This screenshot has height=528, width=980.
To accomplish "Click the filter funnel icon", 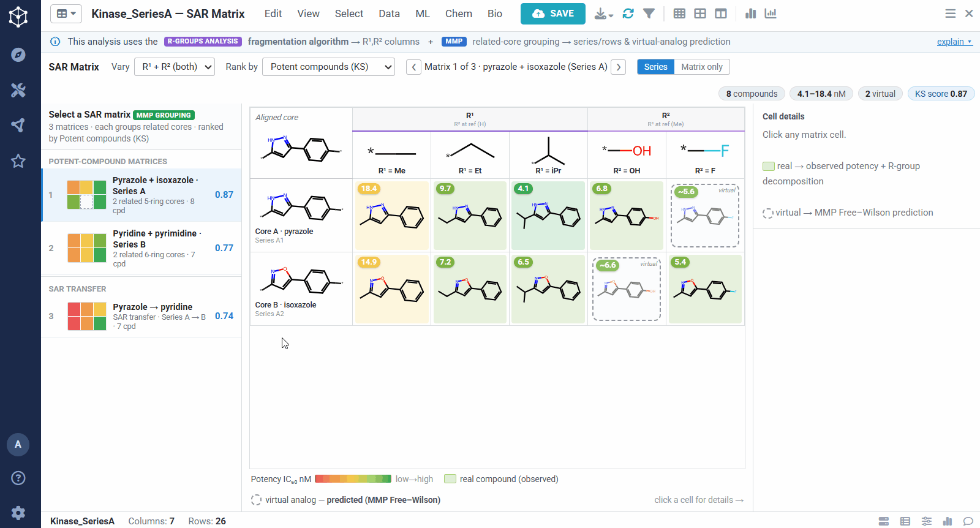I will 649,13.
